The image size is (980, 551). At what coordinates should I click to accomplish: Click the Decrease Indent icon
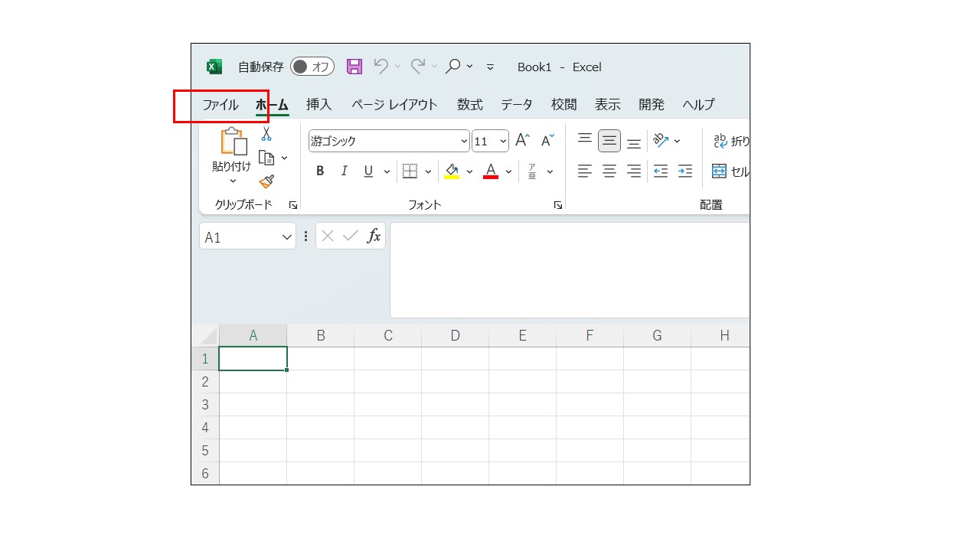(661, 171)
